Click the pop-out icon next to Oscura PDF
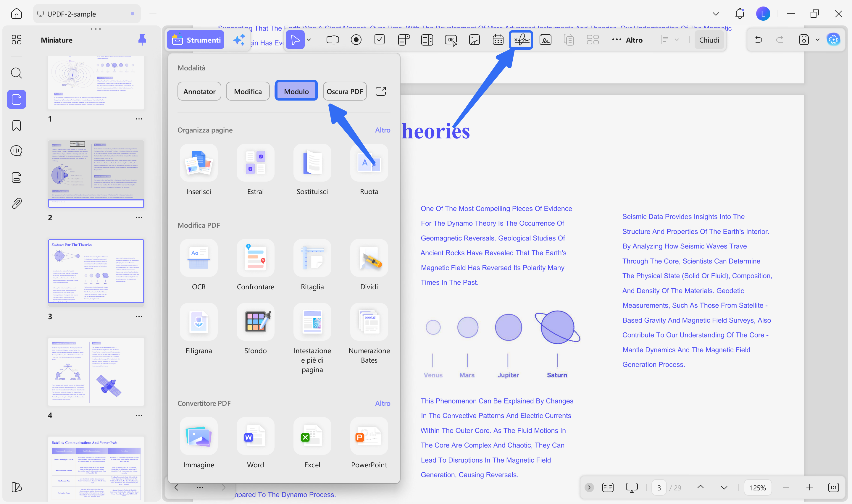 pos(381,91)
